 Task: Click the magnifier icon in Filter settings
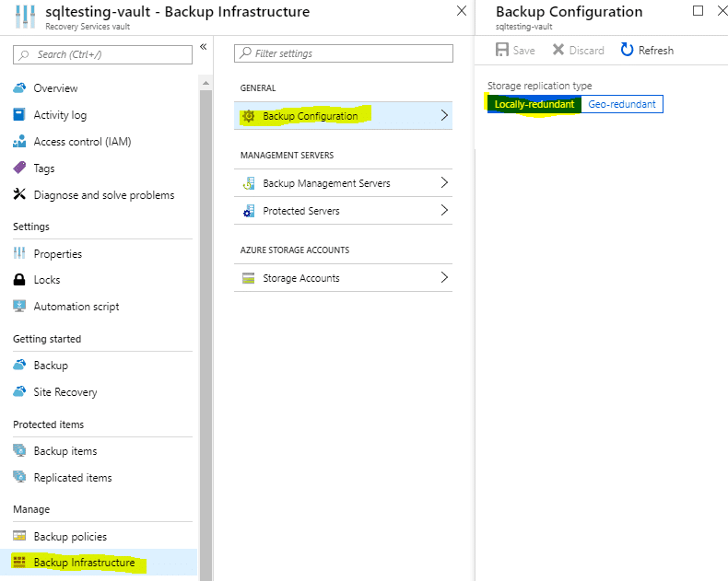pos(246,52)
